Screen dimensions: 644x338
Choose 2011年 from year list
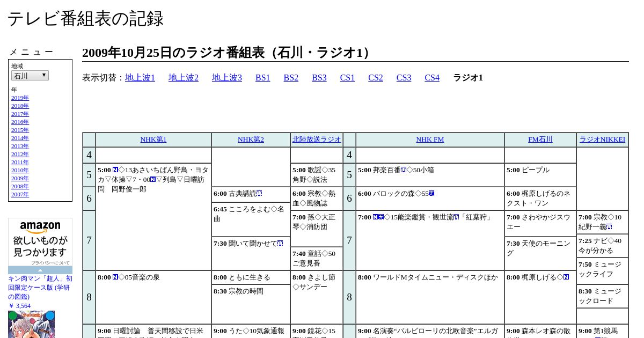(20, 162)
